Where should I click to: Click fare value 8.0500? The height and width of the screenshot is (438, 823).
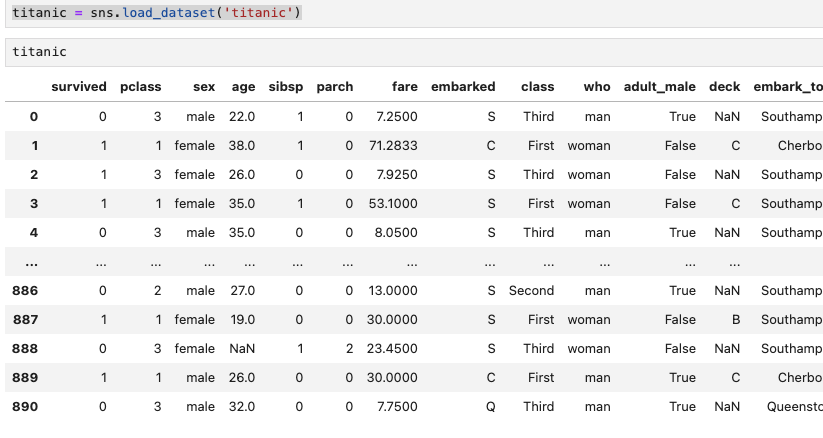tap(396, 232)
